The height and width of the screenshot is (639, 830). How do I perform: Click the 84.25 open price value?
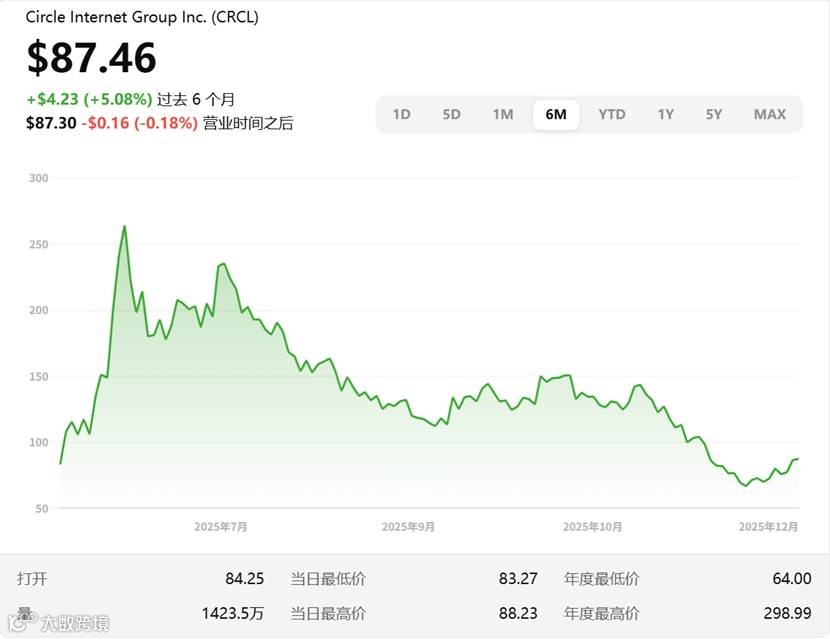click(245, 579)
